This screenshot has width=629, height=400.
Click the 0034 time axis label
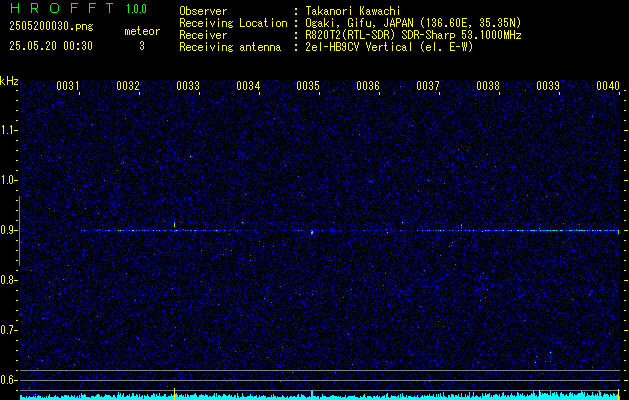click(248, 86)
